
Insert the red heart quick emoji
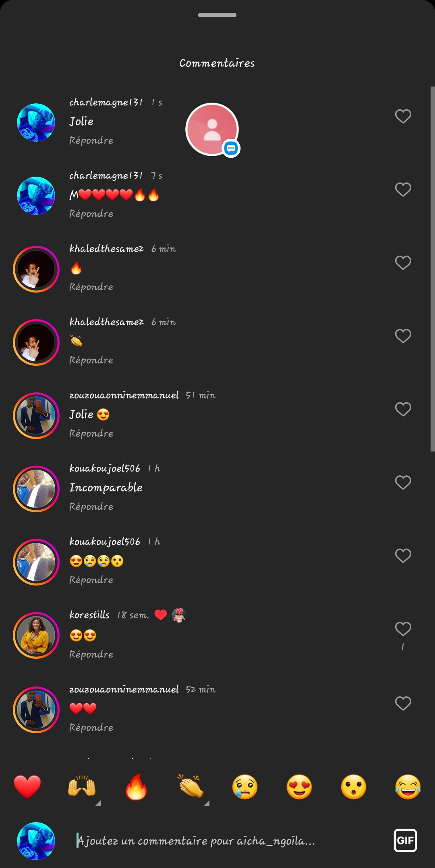click(27, 787)
